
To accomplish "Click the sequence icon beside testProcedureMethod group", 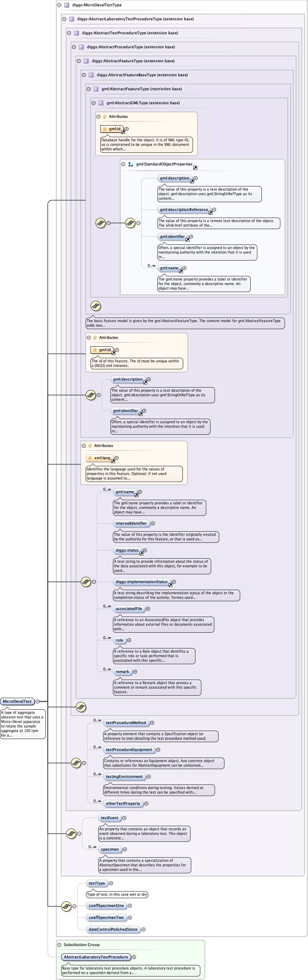I will point(76,763).
